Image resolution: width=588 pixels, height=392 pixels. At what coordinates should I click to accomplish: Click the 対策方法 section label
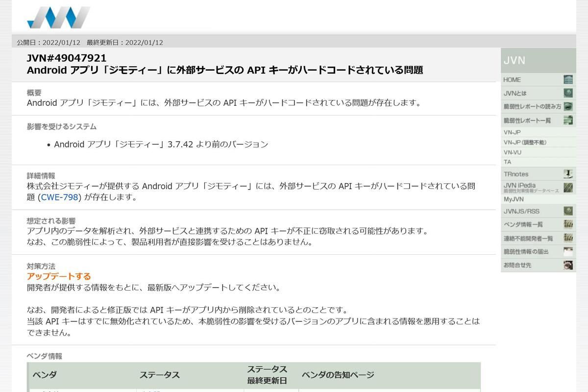(41, 266)
